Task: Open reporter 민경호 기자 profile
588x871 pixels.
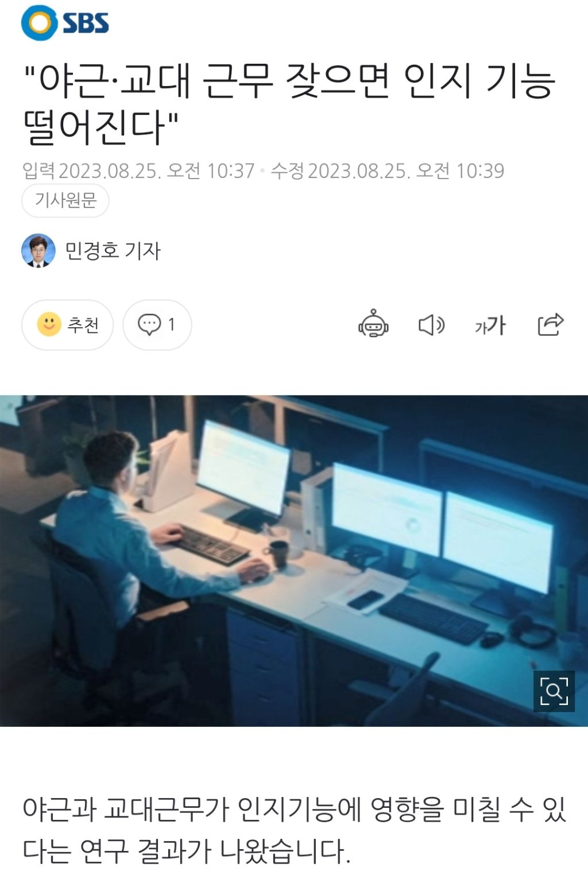Action: (113, 251)
